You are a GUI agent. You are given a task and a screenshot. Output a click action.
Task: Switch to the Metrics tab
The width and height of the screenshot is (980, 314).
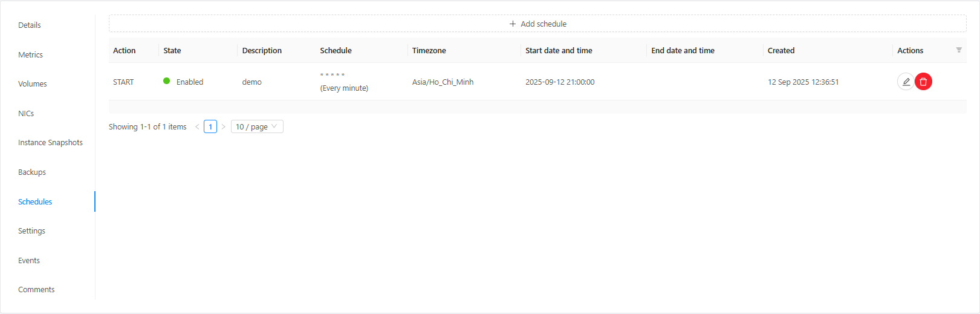pos(30,55)
